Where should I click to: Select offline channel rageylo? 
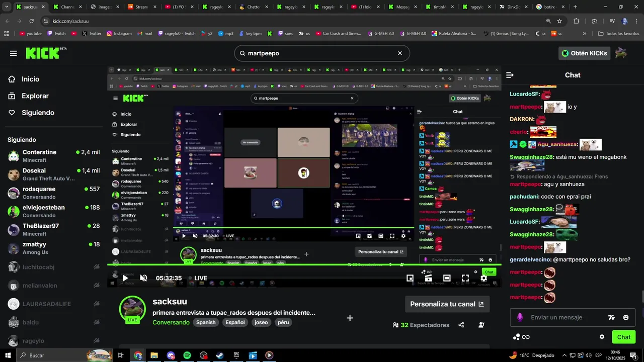tap(53, 341)
